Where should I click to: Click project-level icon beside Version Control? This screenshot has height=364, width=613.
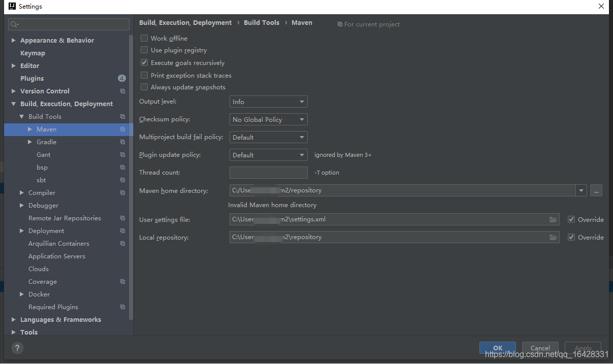point(122,91)
